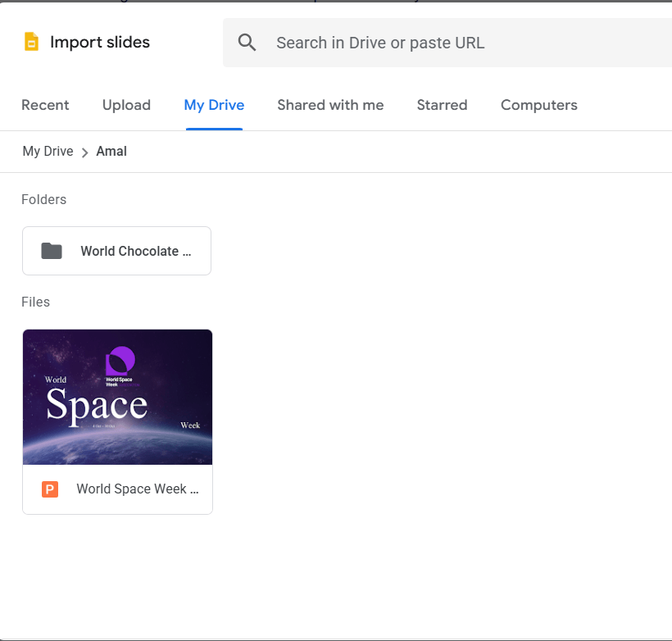Image resolution: width=672 pixels, height=641 pixels.
Task: Navigate to My Drive in the breadcrumb
Action: coord(48,152)
